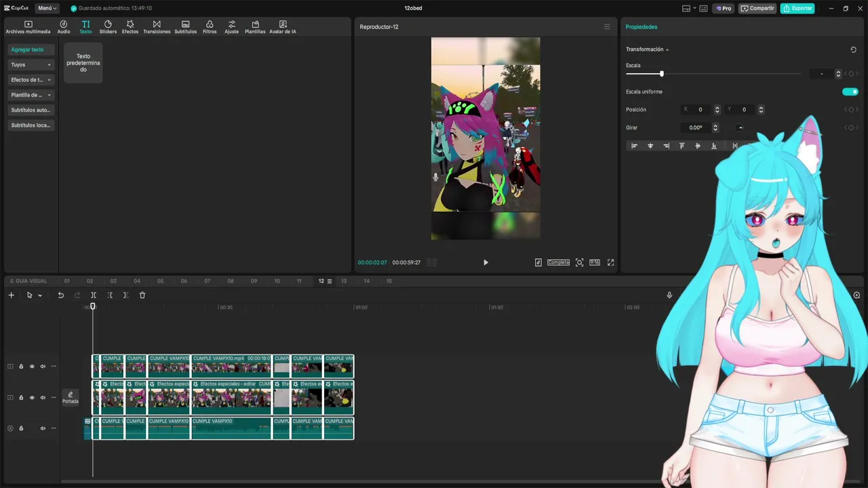This screenshot has width=868, height=488.
Task: Expand the Tuyos category
Action: 31,64
